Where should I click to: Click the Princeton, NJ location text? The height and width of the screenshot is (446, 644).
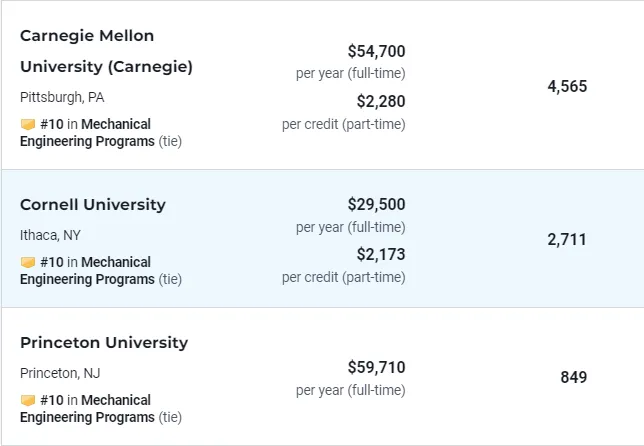pyautogui.click(x=60, y=374)
